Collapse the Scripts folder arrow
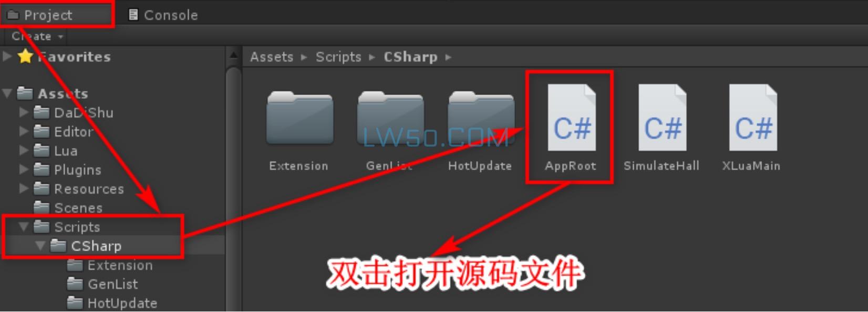The image size is (868, 312). point(24,227)
